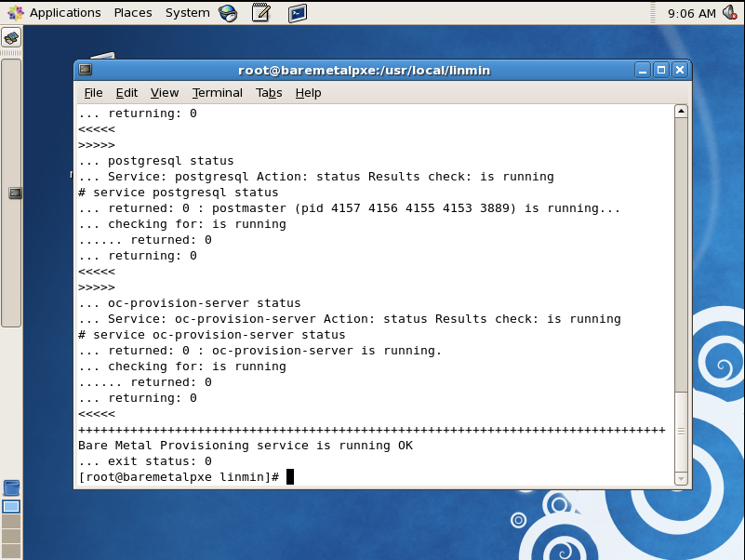Open the Help menu in terminal
The width and height of the screenshot is (745, 560).
309,93
